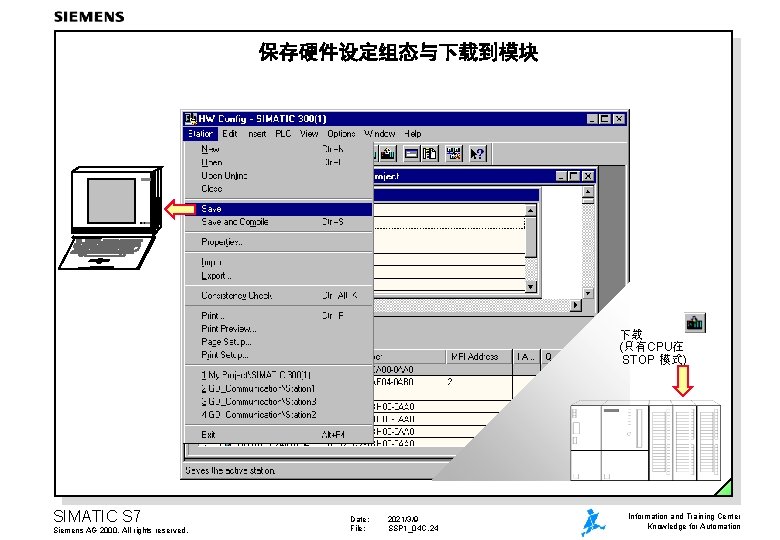Viewport: 780px width, 540px height.
Task: Choose Open in the Station menu
Action: (279, 163)
